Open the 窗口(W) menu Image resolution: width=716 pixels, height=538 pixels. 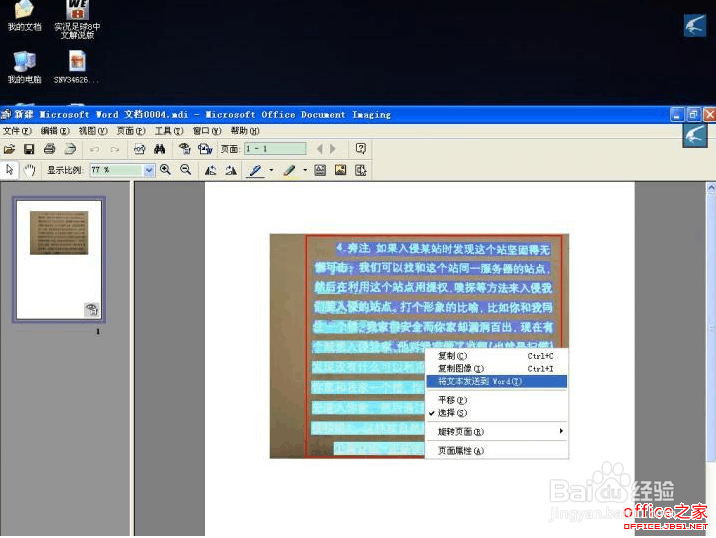point(206,131)
